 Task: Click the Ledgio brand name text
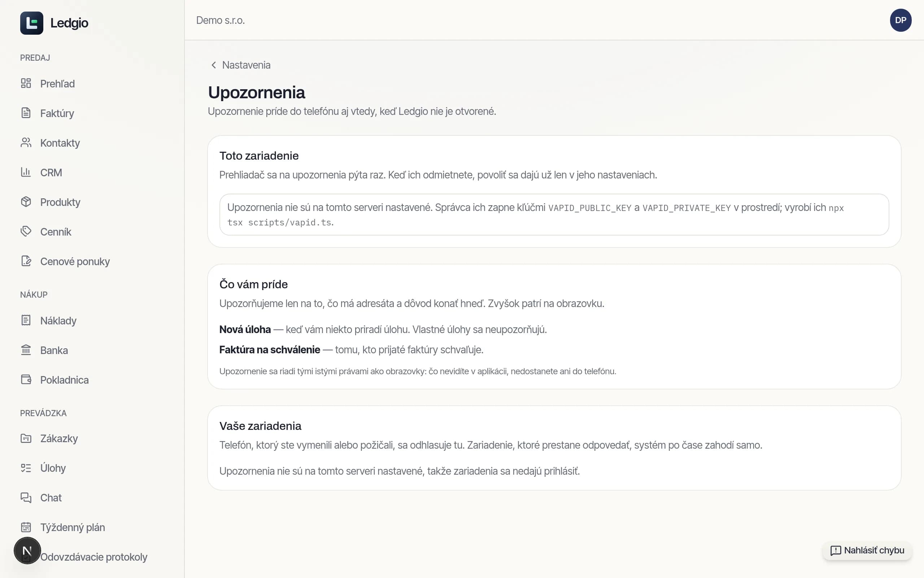(69, 23)
